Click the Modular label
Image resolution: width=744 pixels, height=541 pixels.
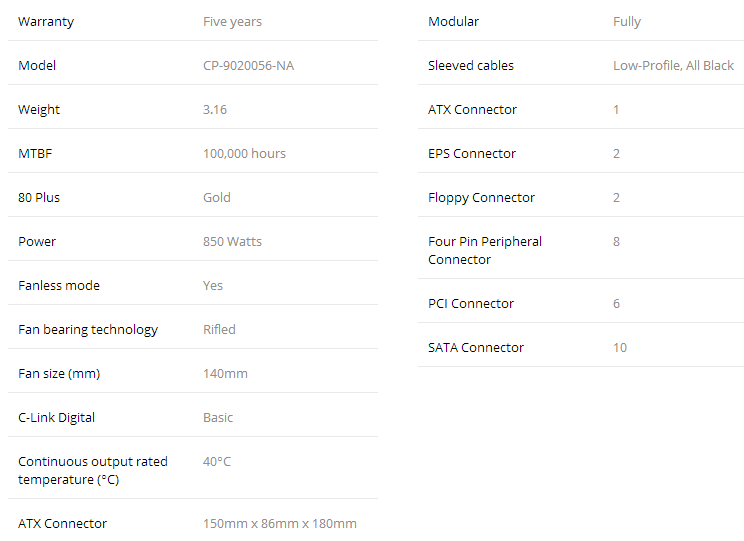453,22
